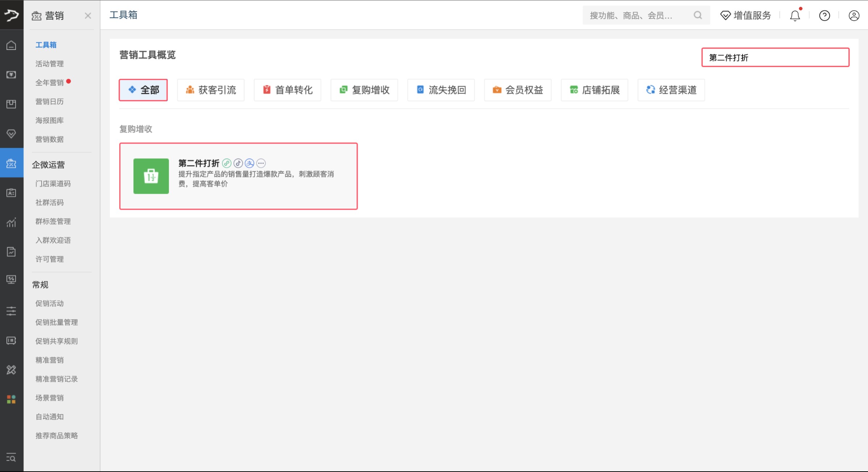Switch to the 会员权益 tab
This screenshot has width=868, height=472.
[x=518, y=90]
